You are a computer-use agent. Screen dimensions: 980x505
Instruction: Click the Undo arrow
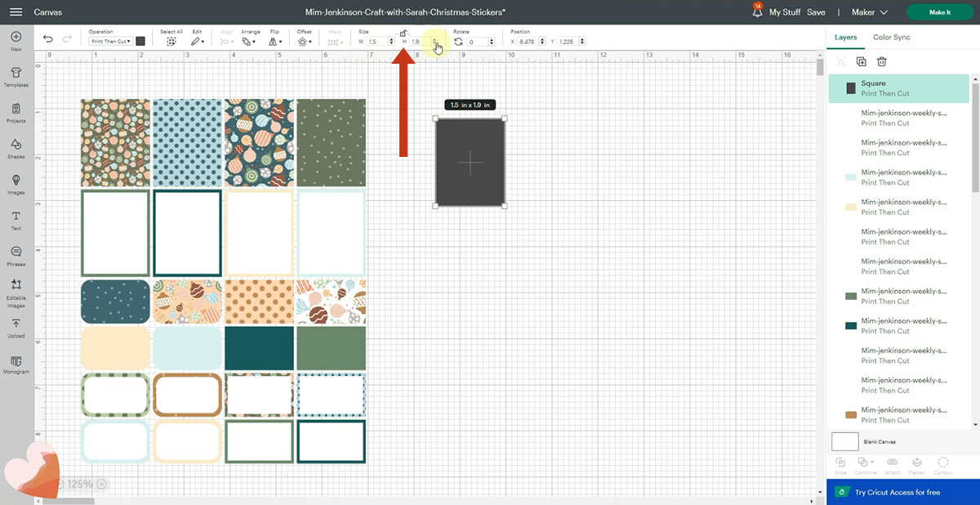(48, 40)
